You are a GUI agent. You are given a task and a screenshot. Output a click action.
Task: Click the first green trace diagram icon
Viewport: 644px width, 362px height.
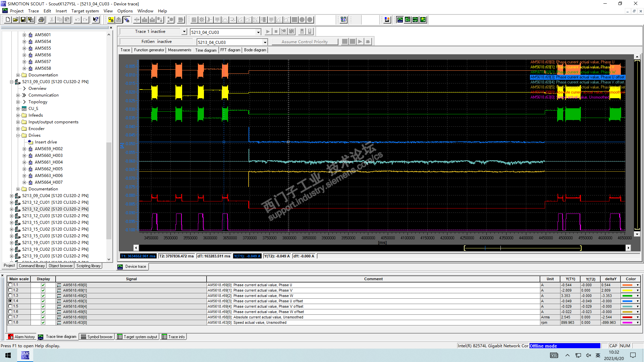pyautogui.click(x=400, y=20)
